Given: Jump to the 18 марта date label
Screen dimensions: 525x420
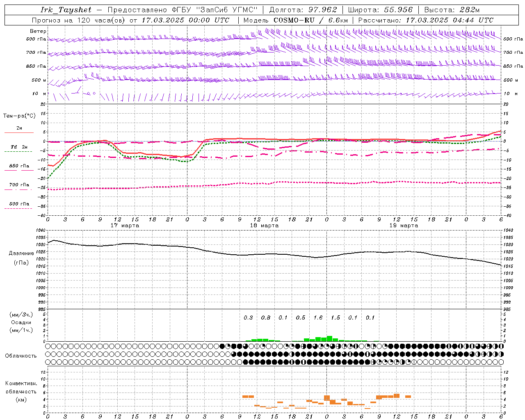Looking at the screenshot, I should pyautogui.click(x=264, y=226).
